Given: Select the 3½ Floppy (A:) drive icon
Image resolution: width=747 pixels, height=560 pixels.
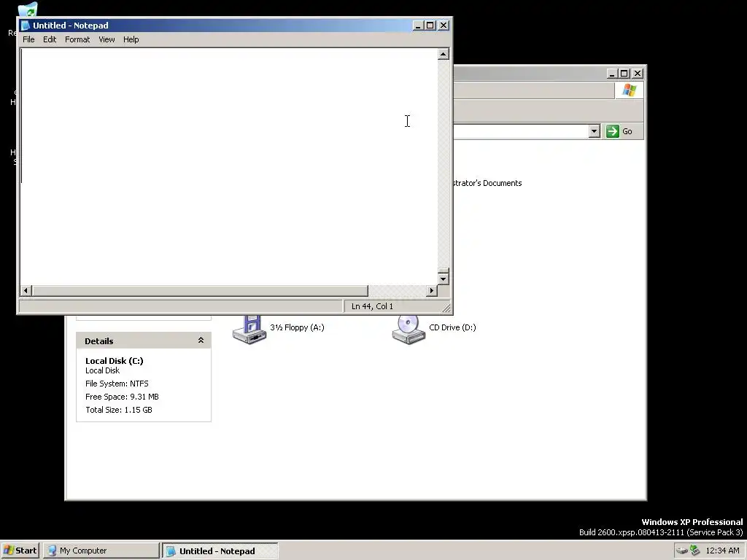Looking at the screenshot, I should tap(249, 329).
